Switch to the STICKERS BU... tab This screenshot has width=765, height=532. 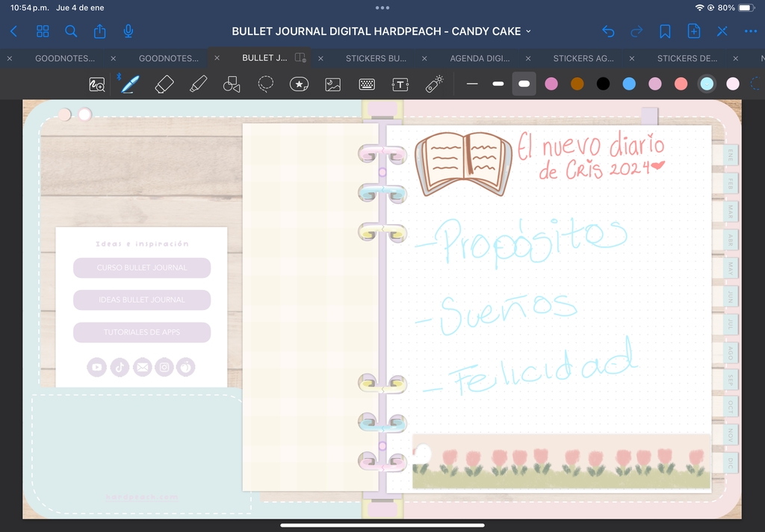click(376, 58)
